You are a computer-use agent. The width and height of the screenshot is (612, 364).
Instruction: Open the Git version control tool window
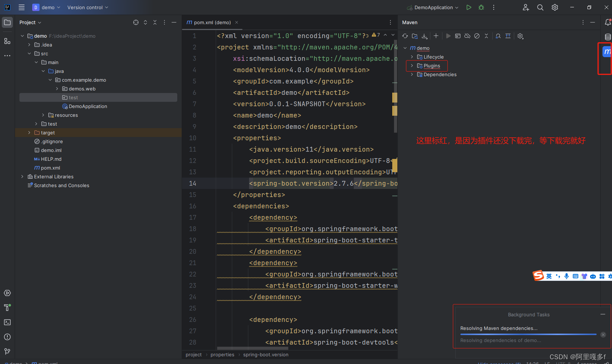coord(7,352)
